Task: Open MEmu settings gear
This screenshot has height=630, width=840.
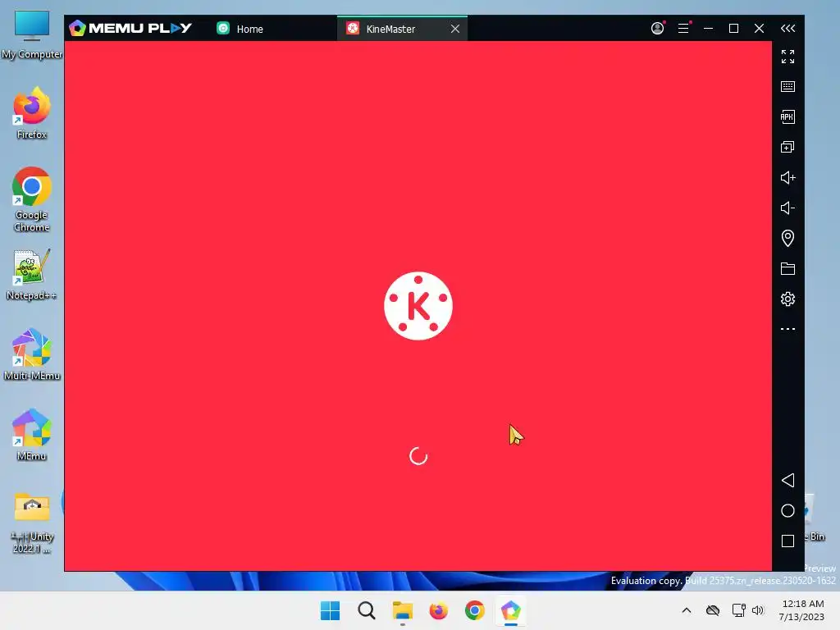Action: click(787, 299)
